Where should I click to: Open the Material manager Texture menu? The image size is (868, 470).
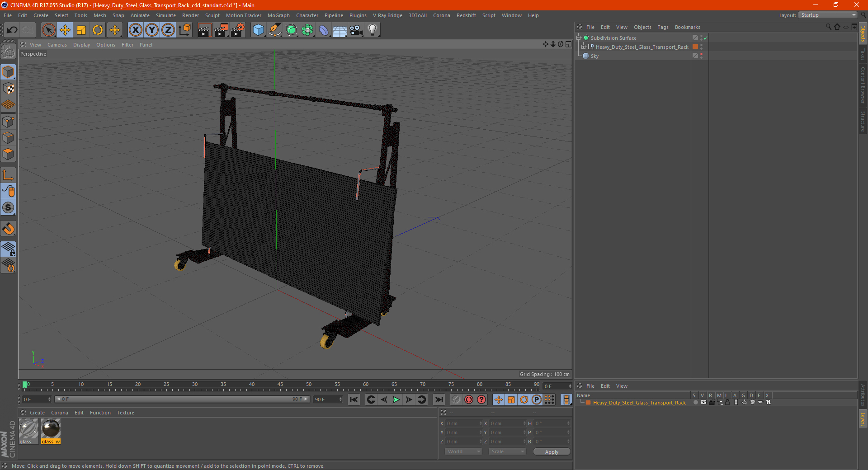(x=125, y=413)
